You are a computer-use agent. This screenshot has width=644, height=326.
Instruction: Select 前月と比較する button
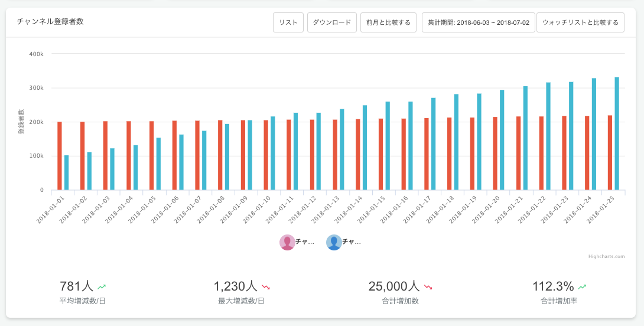(x=388, y=22)
